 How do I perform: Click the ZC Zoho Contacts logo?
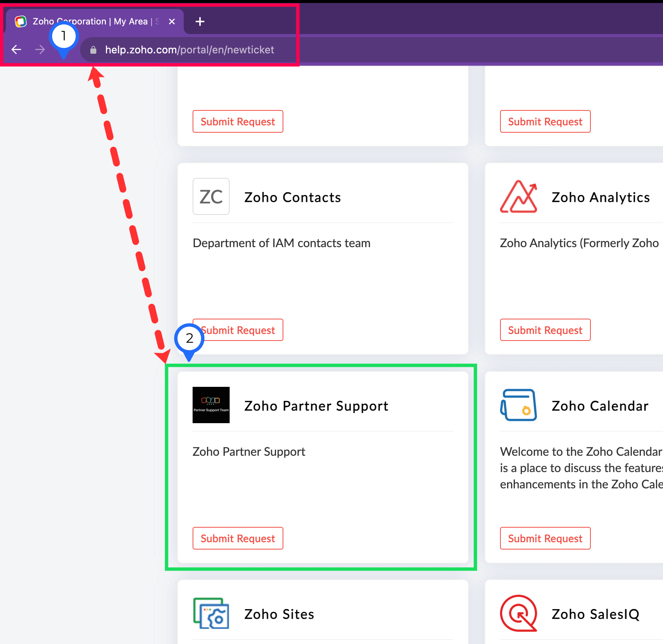click(x=211, y=196)
